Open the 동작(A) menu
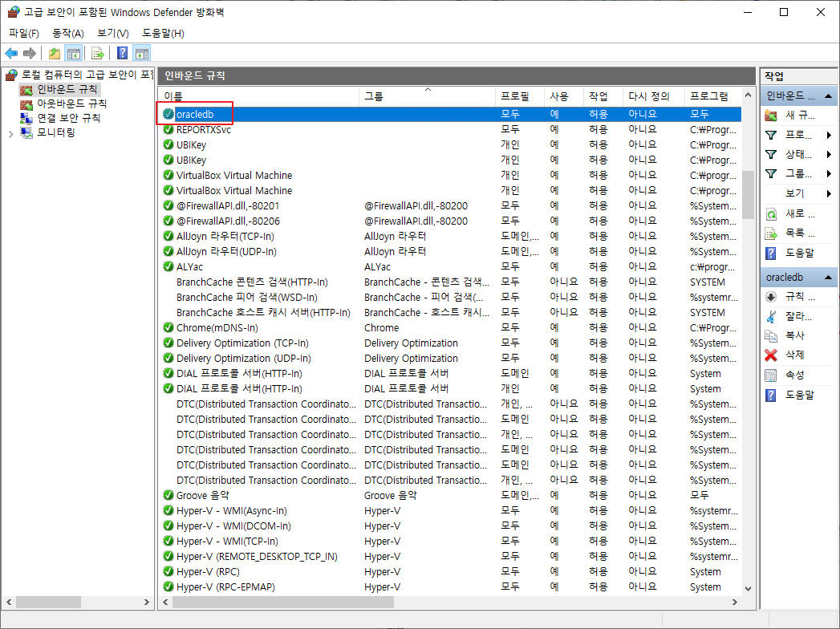Image resolution: width=840 pixels, height=629 pixels. (x=68, y=33)
